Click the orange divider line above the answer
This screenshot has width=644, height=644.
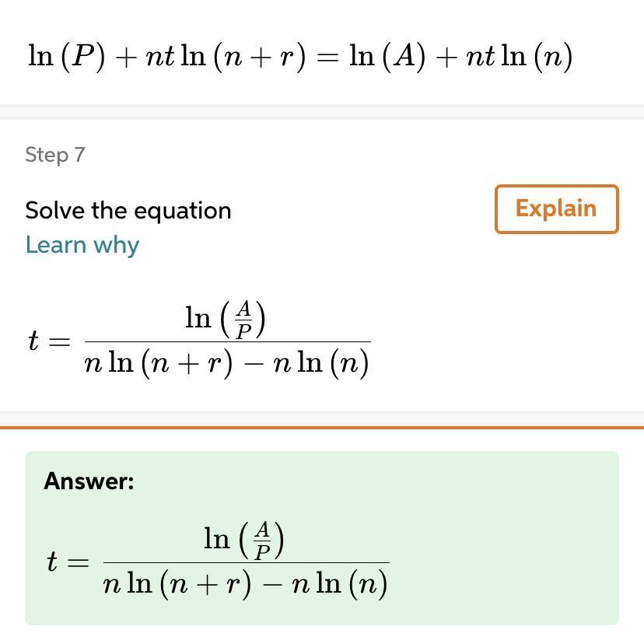[x=322, y=427]
